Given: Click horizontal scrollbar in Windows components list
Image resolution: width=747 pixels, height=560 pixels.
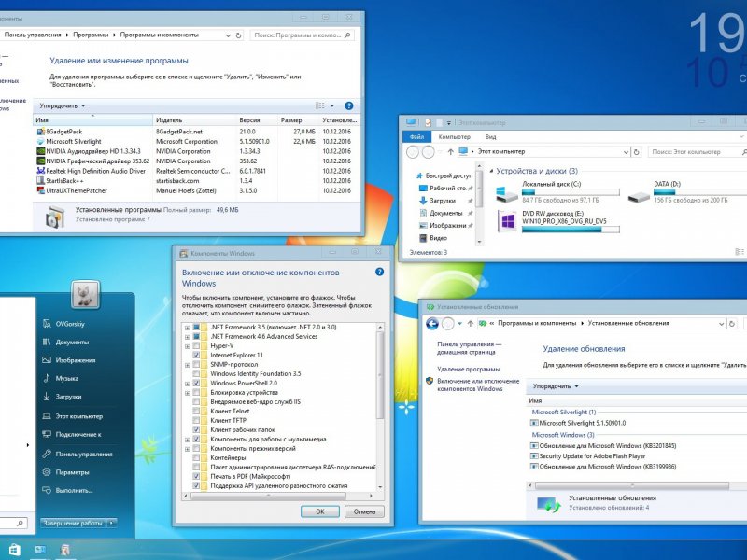Looking at the screenshot, I should pos(268,497).
